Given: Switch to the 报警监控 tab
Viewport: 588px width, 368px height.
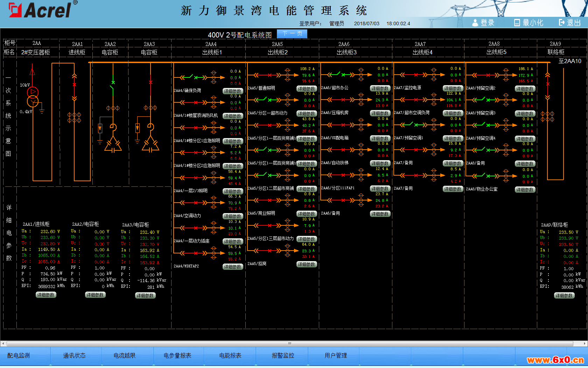Looking at the screenshot, I should tap(283, 355).
